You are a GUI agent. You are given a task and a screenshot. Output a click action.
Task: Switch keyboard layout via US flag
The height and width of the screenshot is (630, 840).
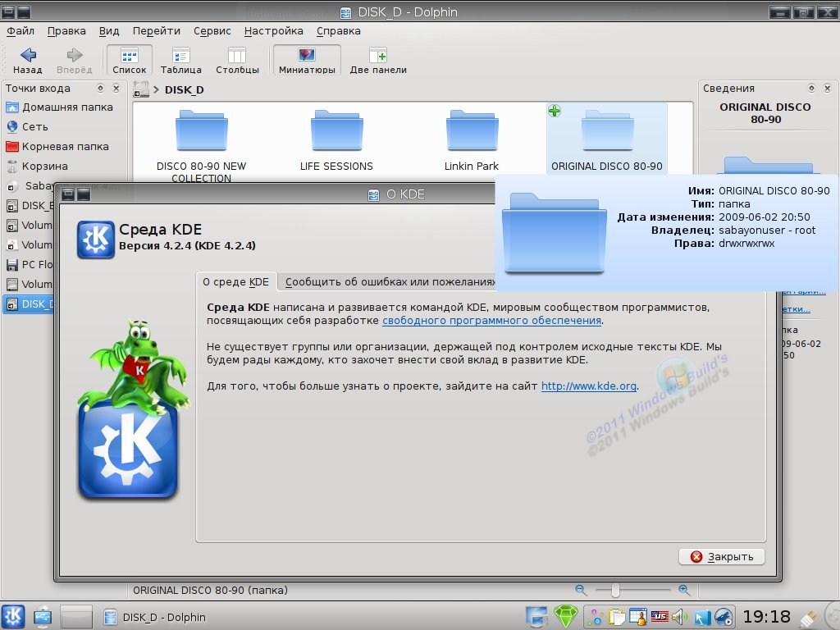[660, 617]
